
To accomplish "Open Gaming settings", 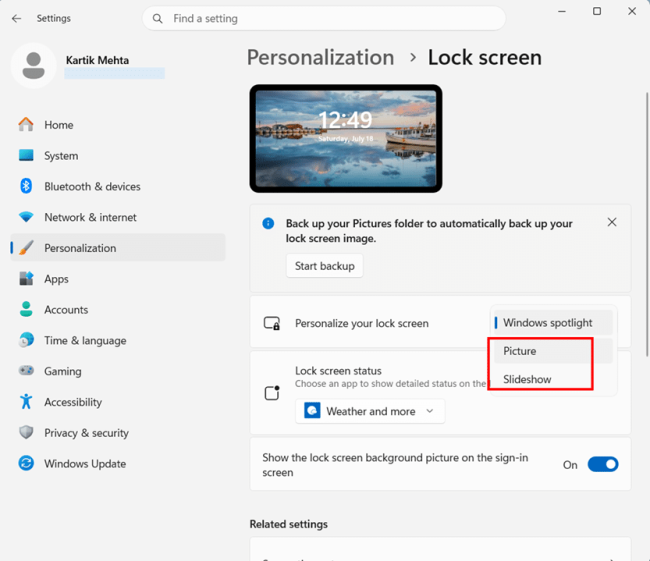I will (x=118, y=371).
